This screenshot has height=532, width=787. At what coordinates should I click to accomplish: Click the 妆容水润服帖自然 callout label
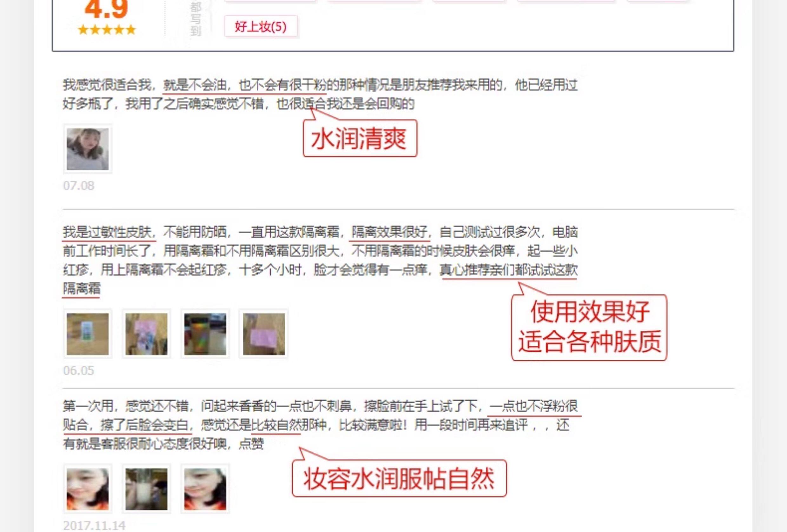399,478
